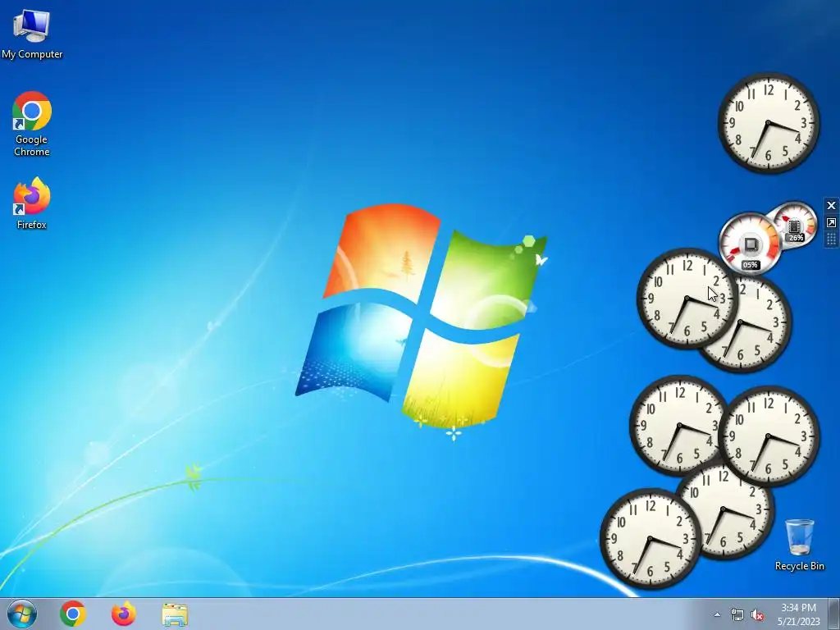The image size is (840, 630).
Task: Click the Show desktop button
Action: [x=834, y=614]
